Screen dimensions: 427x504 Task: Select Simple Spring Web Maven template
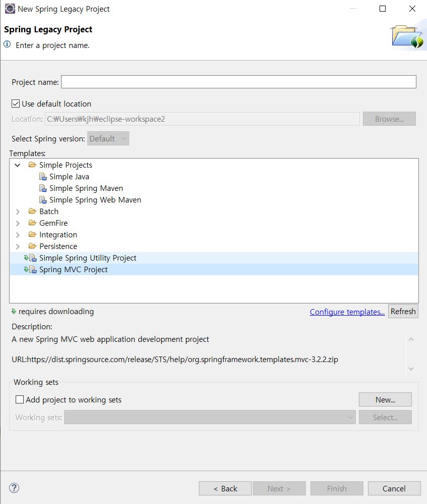tap(95, 200)
